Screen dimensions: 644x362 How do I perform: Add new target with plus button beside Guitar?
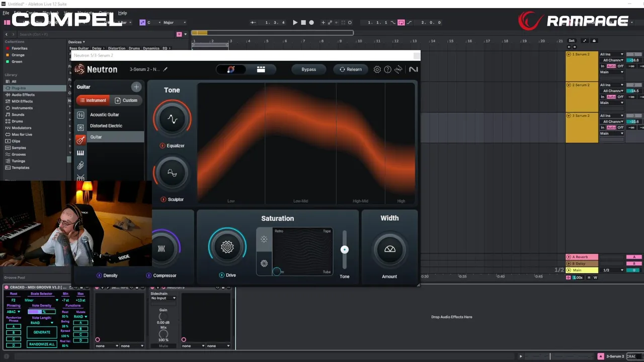pos(136,87)
